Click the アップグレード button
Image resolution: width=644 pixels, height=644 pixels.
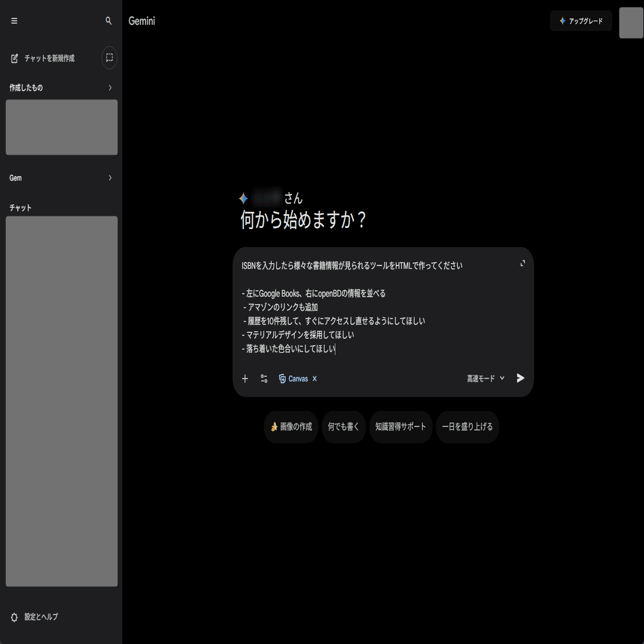pyautogui.click(x=581, y=21)
